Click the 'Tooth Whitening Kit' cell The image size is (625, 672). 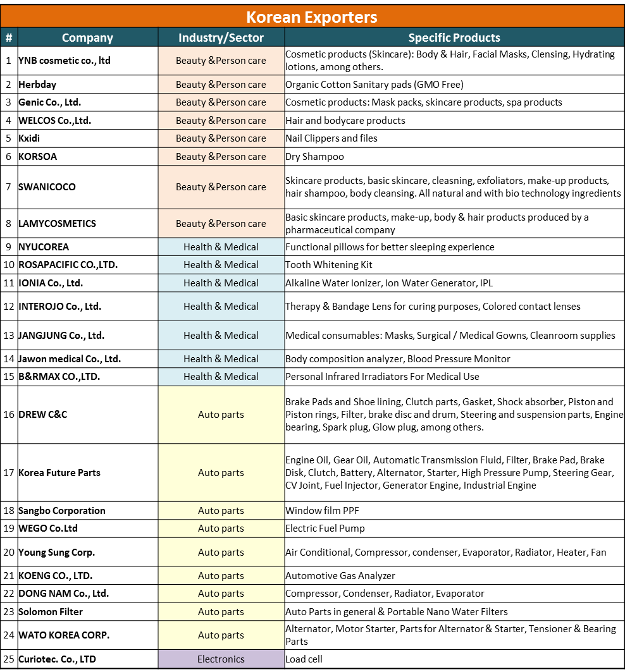pos(454,265)
